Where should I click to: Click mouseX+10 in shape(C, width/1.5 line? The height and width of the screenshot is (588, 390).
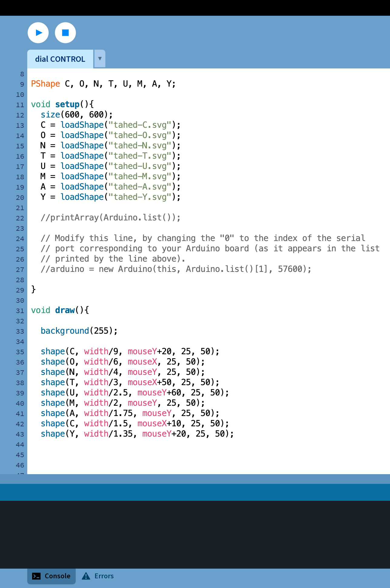[x=159, y=423]
